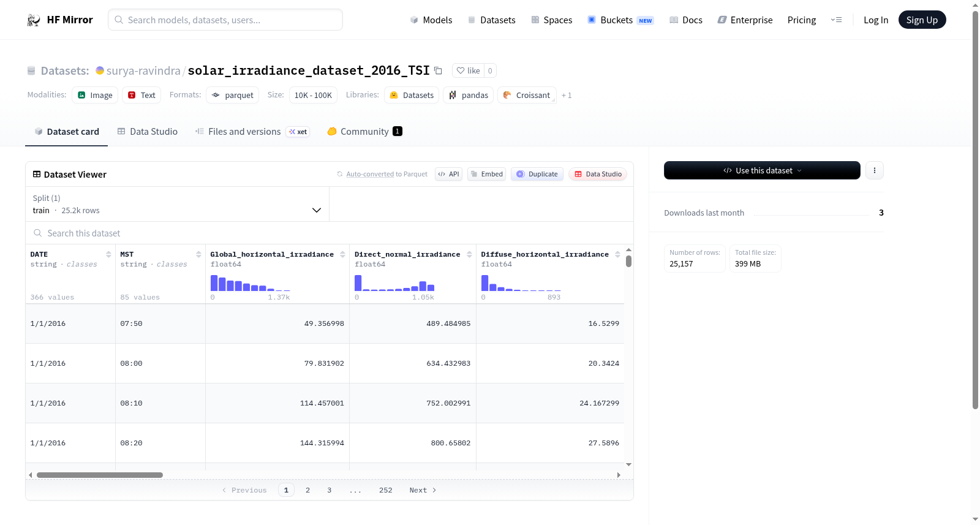
Task: Open Docs in the top navigation
Action: pos(686,20)
